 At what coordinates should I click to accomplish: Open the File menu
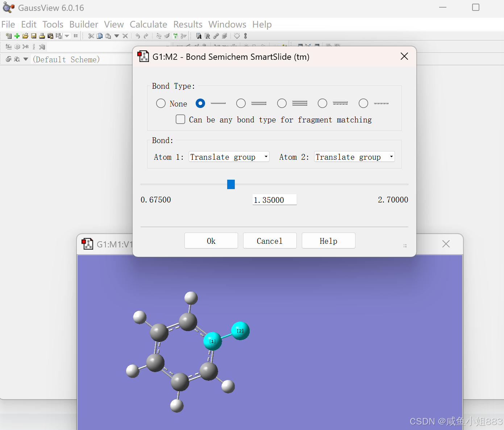click(8, 24)
